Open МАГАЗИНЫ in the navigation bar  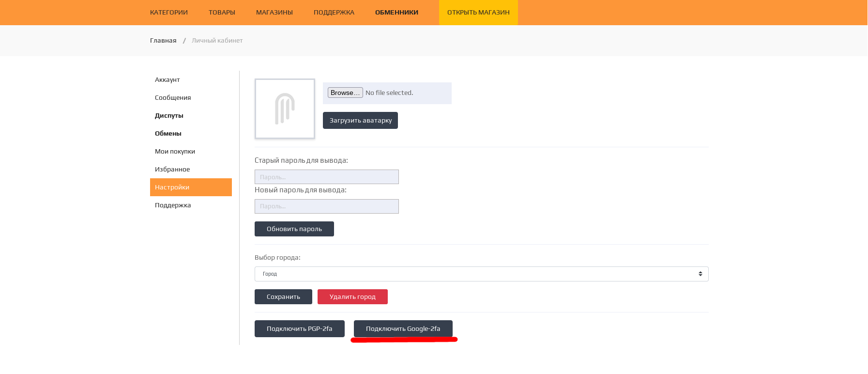click(x=274, y=12)
